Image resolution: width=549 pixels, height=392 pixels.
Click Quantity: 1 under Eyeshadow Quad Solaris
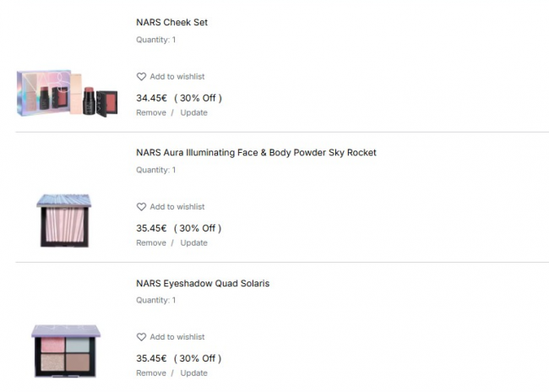pos(156,300)
